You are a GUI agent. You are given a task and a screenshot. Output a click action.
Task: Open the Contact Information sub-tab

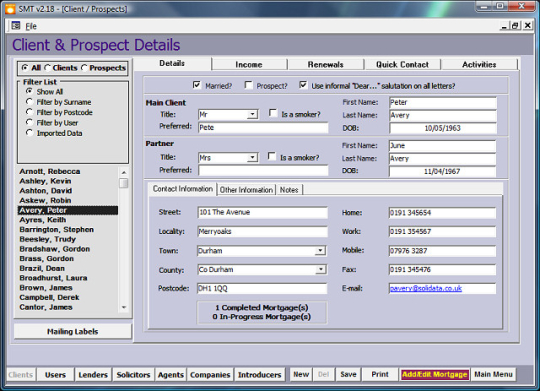click(x=183, y=189)
